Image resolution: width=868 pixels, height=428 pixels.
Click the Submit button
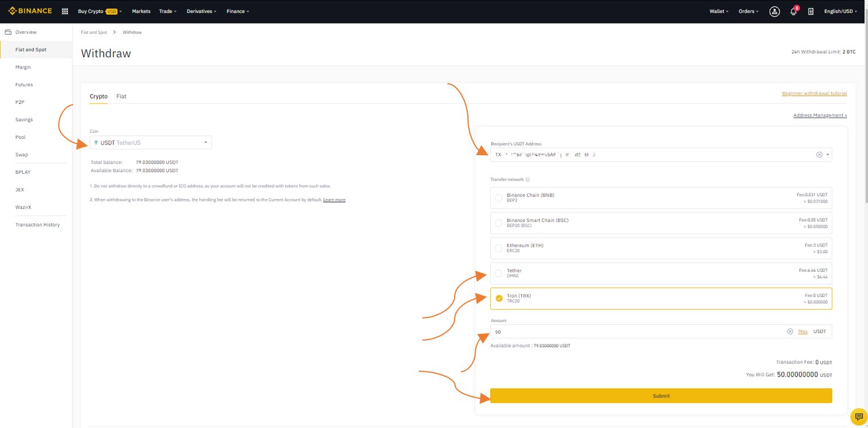click(x=661, y=396)
